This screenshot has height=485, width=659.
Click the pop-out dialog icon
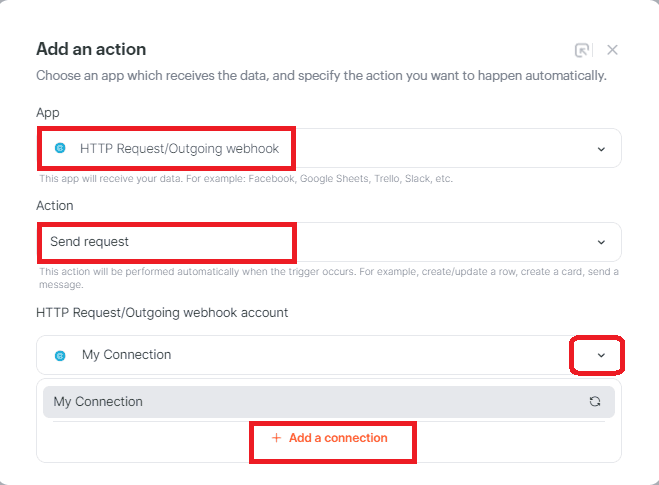tap(582, 50)
